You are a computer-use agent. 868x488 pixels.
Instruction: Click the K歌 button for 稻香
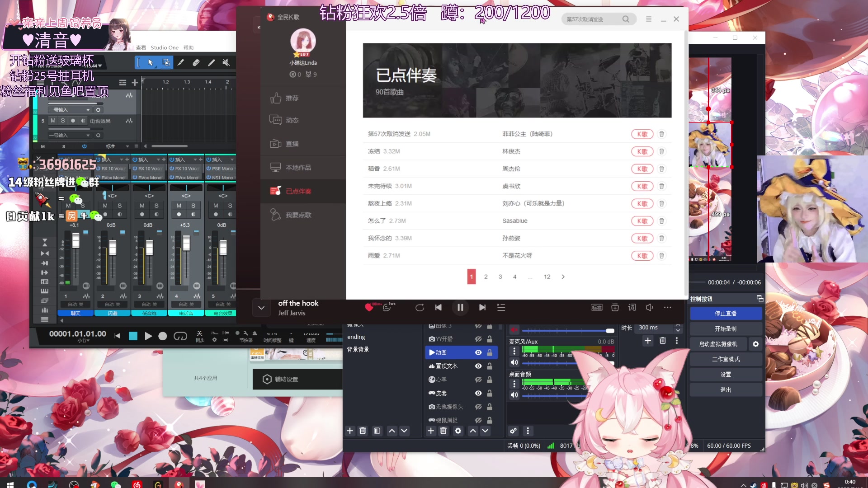point(642,169)
